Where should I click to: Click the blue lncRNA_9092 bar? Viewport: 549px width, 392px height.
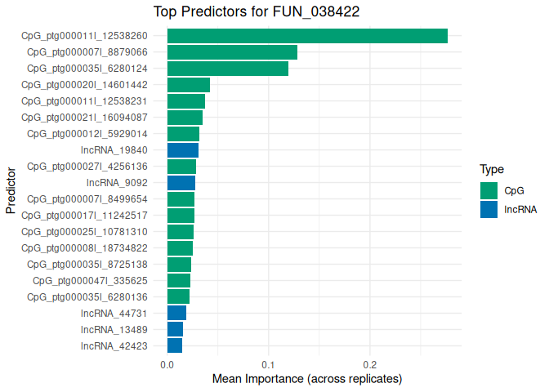coord(181,183)
